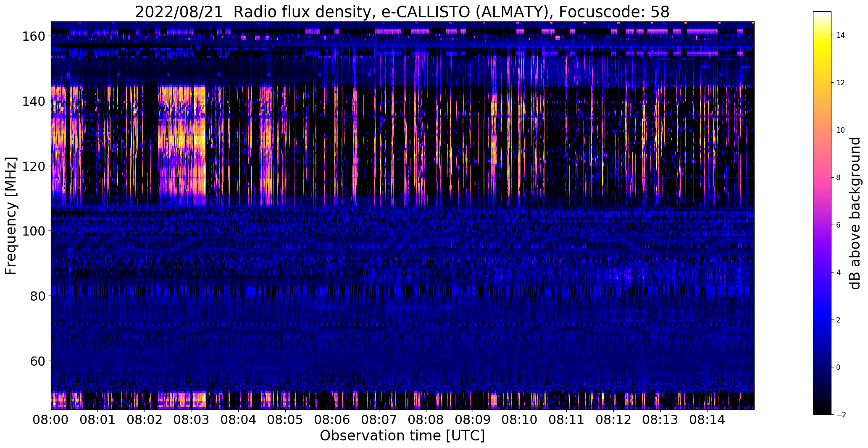Click the 100 frequency tick label
This screenshot has width=868, height=448.
[x=33, y=231]
